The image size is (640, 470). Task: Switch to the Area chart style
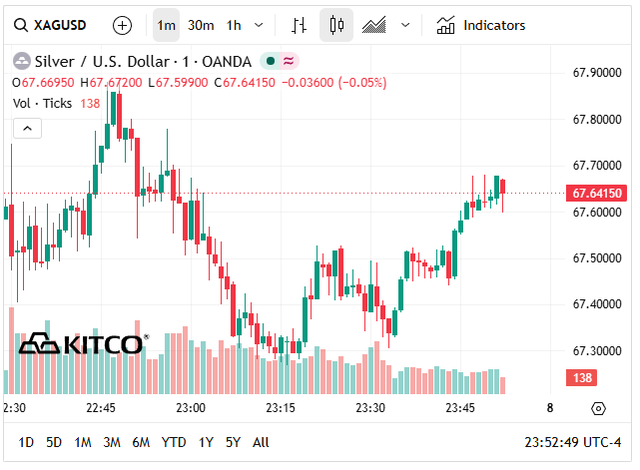pos(374,25)
